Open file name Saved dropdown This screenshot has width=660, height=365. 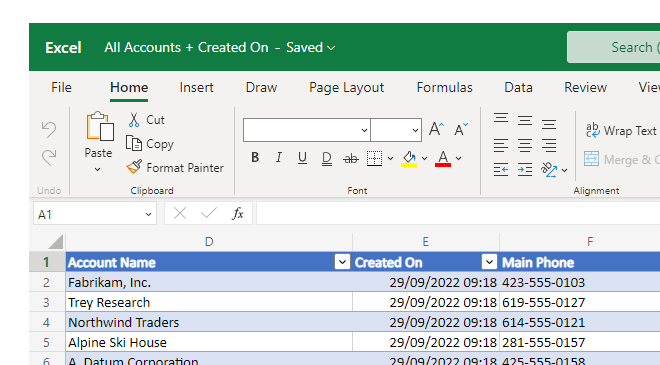click(311, 48)
